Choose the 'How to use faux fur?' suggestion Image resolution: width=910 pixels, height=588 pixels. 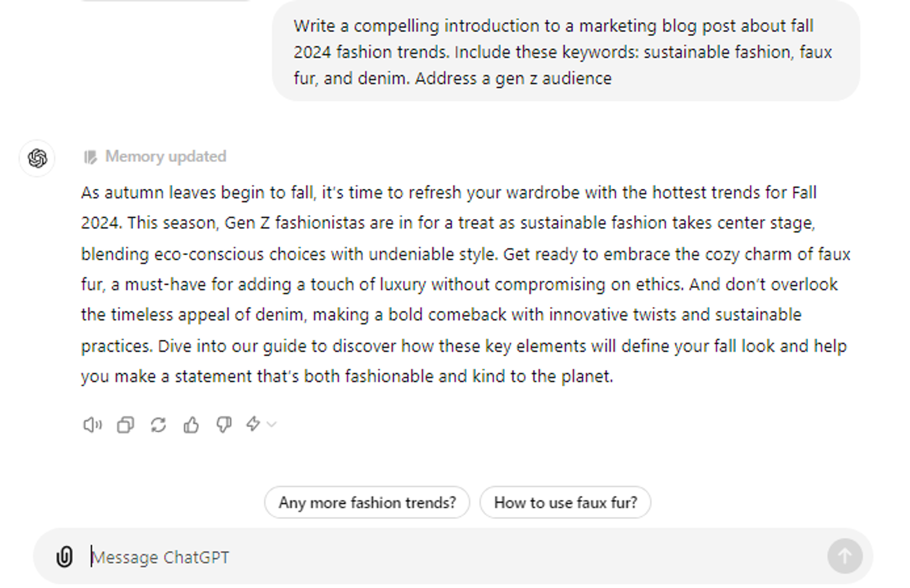pyautogui.click(x=565, y=502)
